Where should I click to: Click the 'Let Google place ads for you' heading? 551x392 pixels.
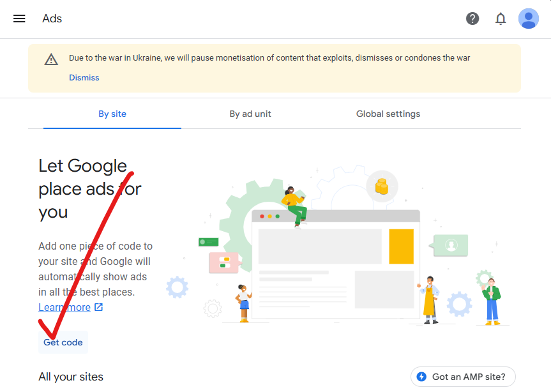pyautogui.click(x=90, y=189)
